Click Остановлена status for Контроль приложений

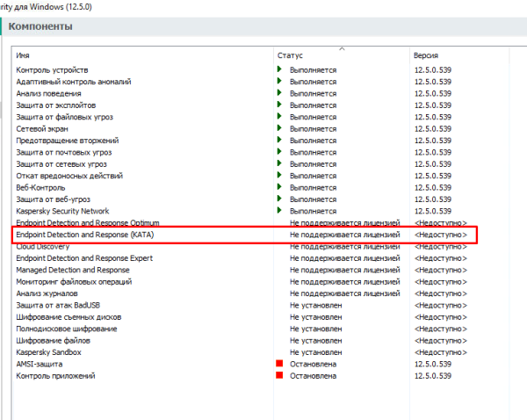click(314, 376)
